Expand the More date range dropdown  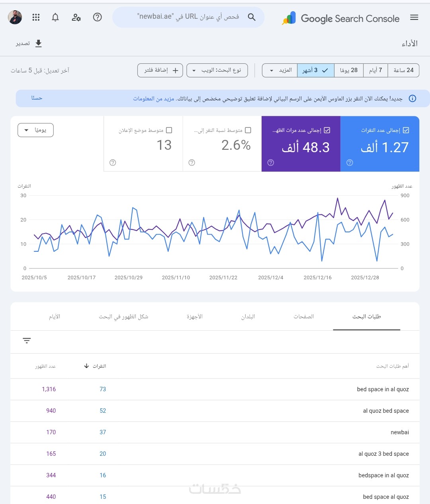[x=279, y=71]
